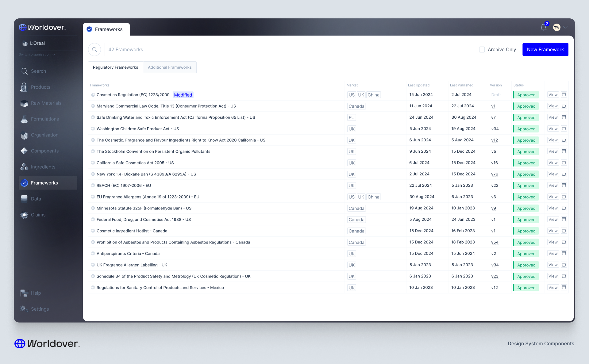The image size is (589, 364).
Task: Click the L'Oreal organisation selector
Action: (x=48, y=43)
